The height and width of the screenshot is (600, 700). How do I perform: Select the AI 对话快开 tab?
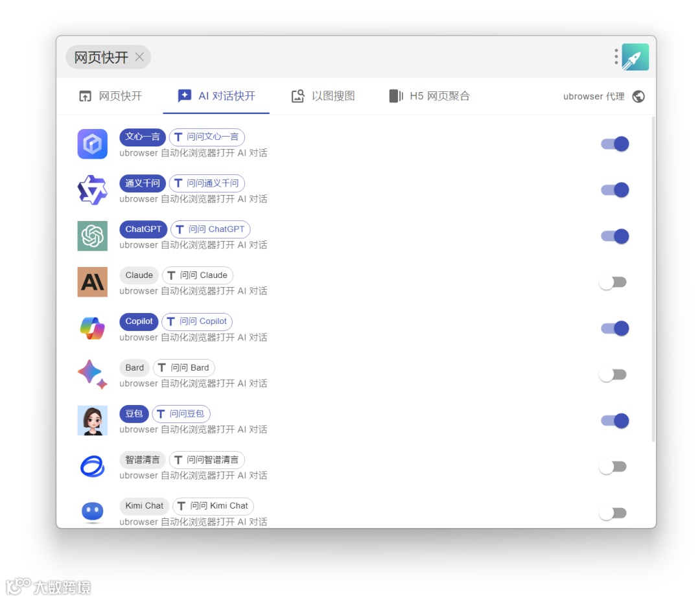[216, 96]
